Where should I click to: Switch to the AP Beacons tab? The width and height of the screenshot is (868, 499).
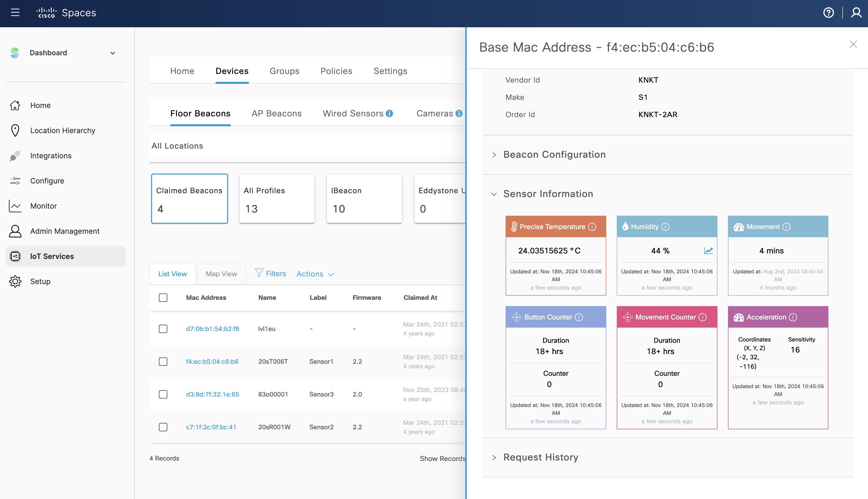[x=276, y=113]
